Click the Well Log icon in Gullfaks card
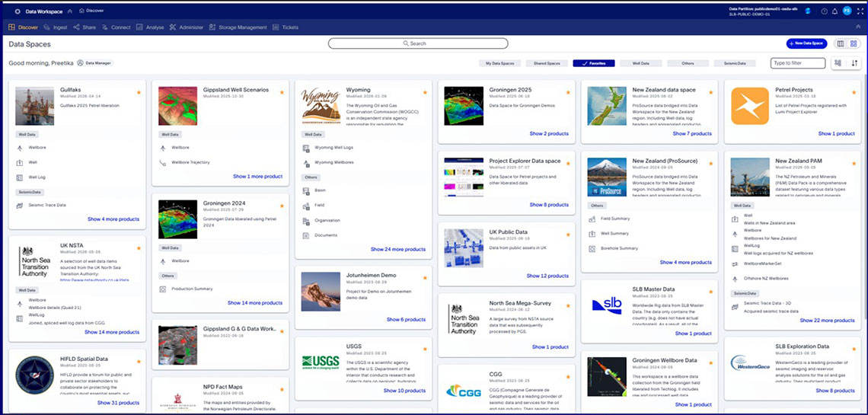This screenshot has height=415, width=868. (20, 177)
